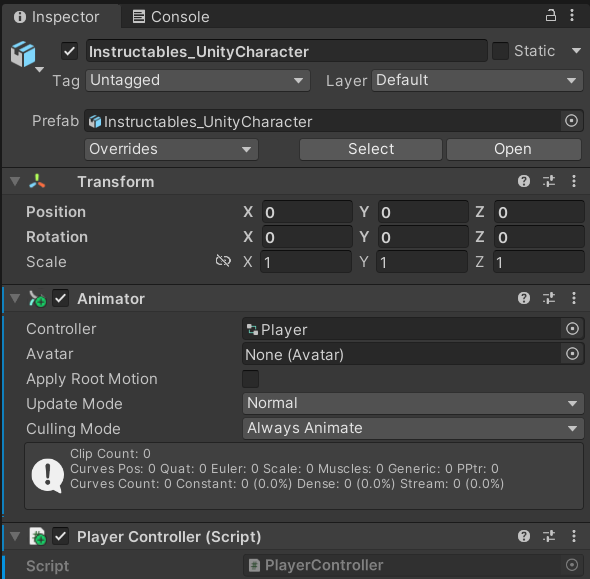Click the Scale X value field
Viewport: 590px width, 579px height.
(x=306, y=262)
